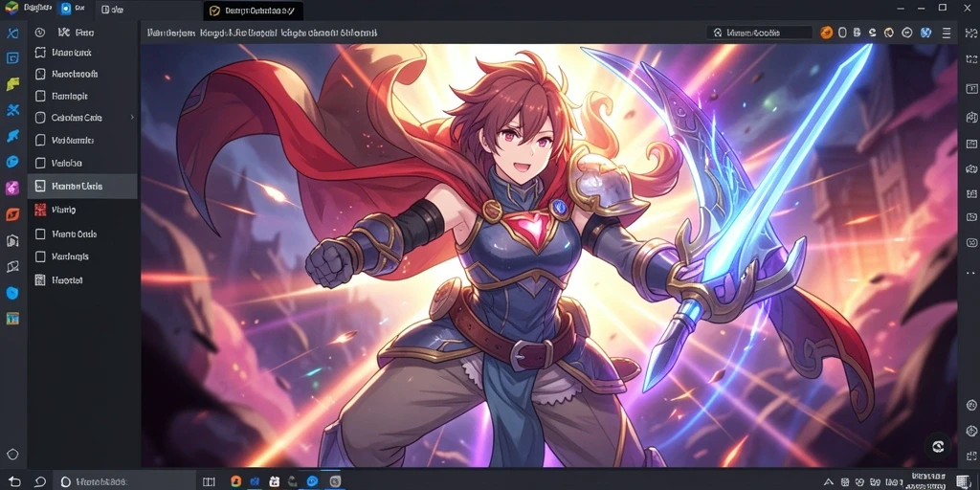Click the clock icon atop the side panel

point(40,33)
